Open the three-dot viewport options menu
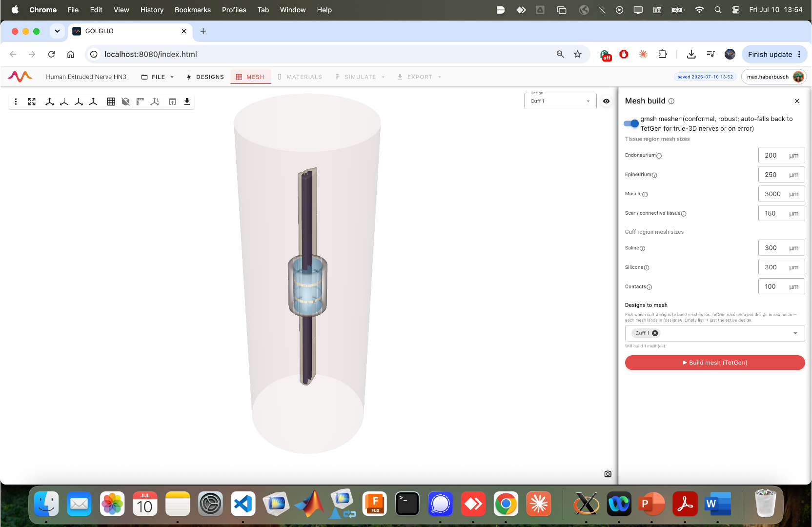Viewport: 812px width, 527px height. tap(16, 101)
